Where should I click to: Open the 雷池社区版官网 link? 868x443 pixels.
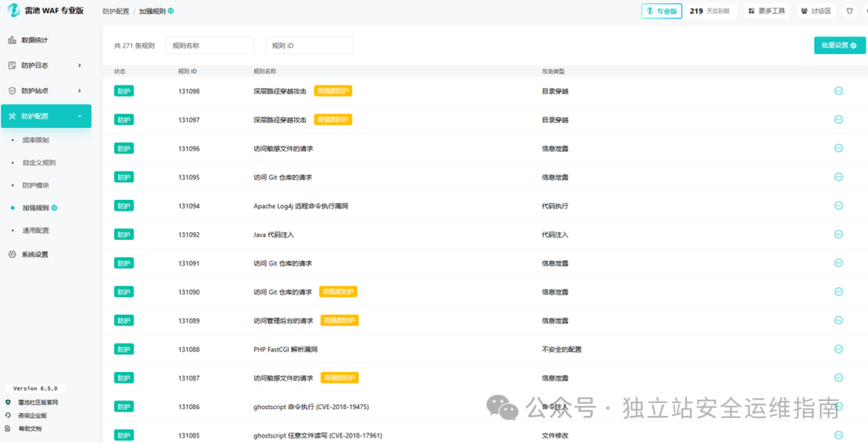[x=38, y=402]
